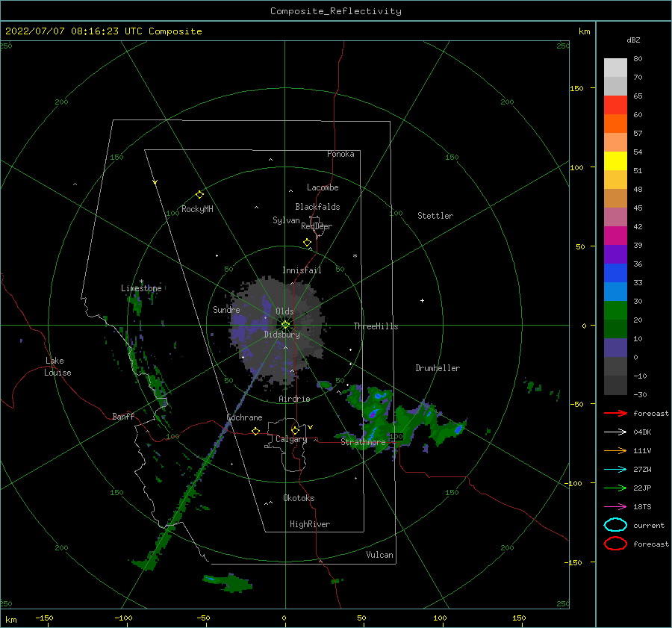The height and width of the screenshot is (628, 672).
Task: Click the Limestone label on the map
Action: 141,288
